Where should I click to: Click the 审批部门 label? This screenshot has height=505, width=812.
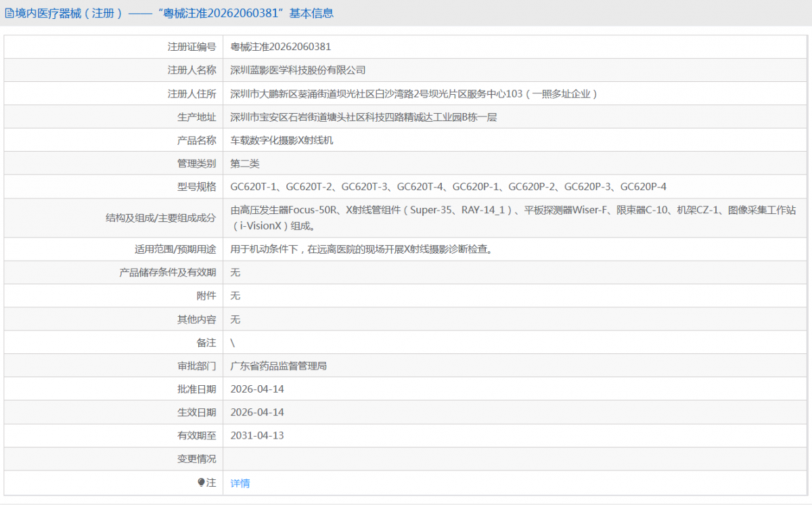coord(197,366)
